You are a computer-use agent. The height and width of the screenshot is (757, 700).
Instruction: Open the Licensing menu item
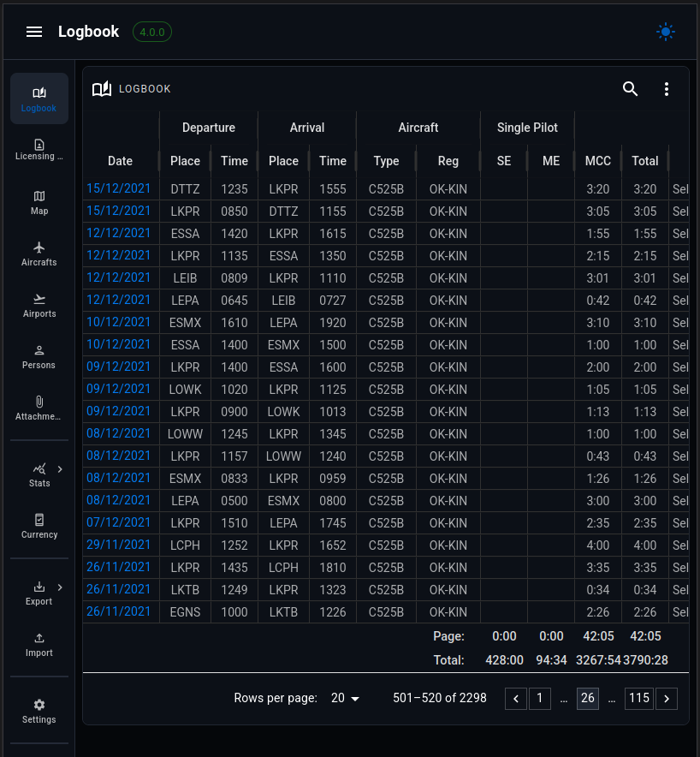pos(39,150)
